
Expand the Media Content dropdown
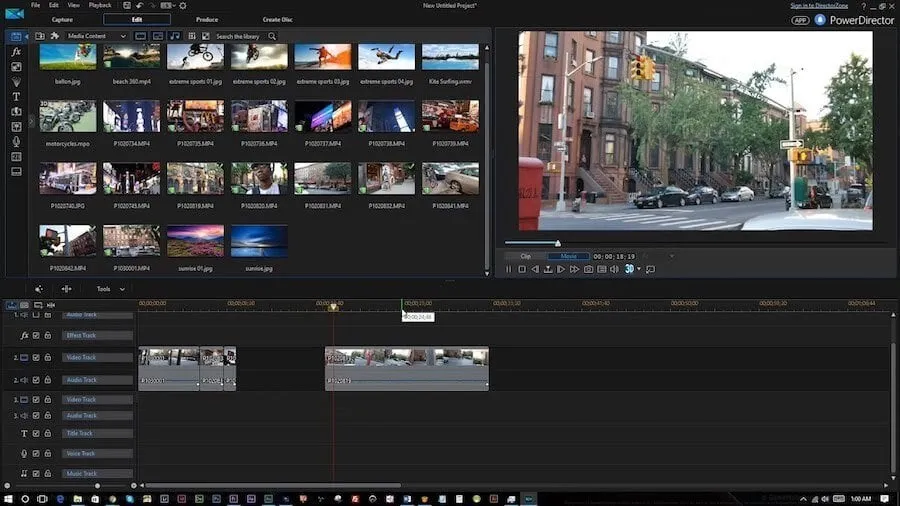pyautogui.click(x=123, y=36)
